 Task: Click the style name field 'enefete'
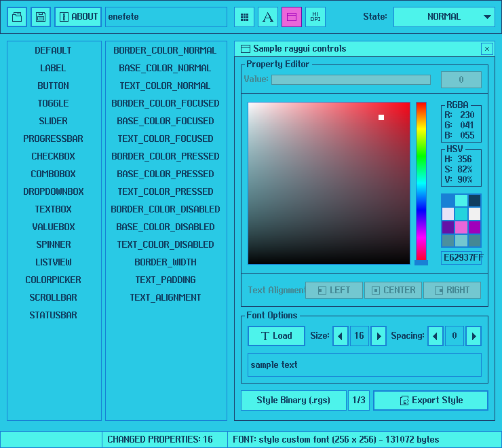coord(166,17)
